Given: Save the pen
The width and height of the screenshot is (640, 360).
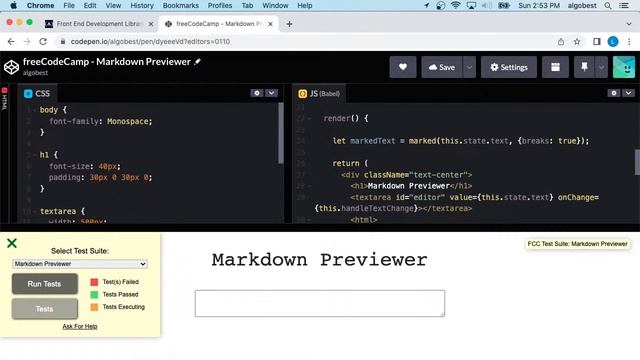Looking at the screenshot, I should pyautogui.click(x=442, y=67).
